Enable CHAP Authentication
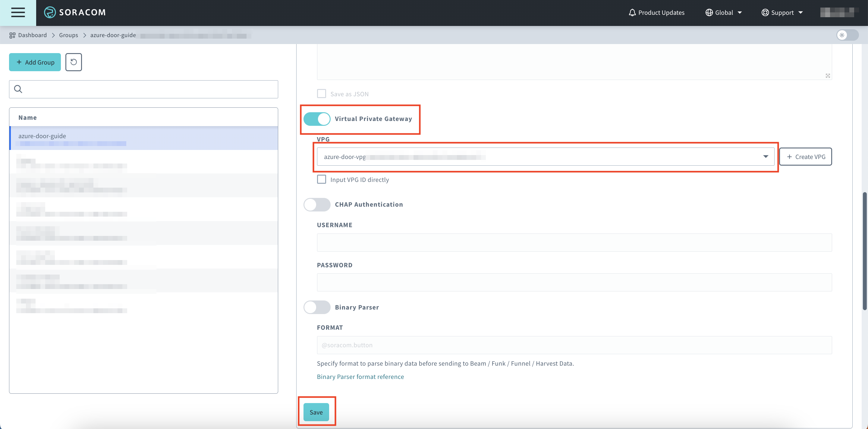Image resolution: width=868 pixels, height=429 pixels. pyautogui.click(x=317, y=204)
